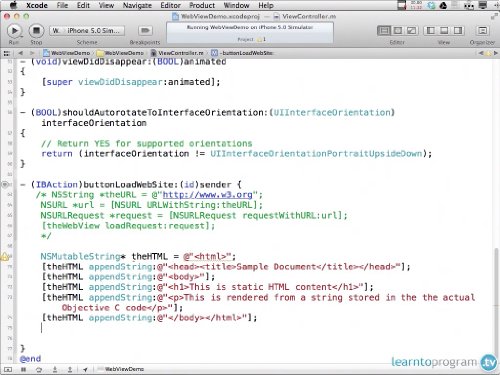Open the WebViewDemo folder jump bar item
The height and width of the screenshot is (375, 500).
point(120,53)
